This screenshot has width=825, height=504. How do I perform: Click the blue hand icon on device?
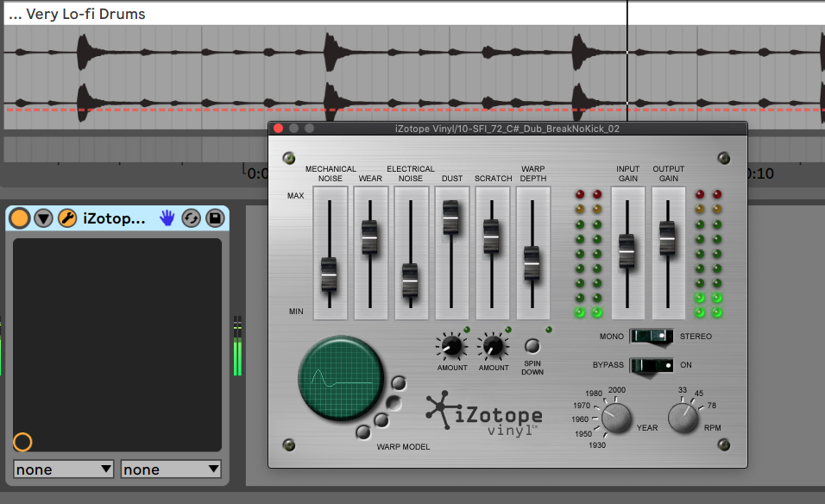pos(167,217)
